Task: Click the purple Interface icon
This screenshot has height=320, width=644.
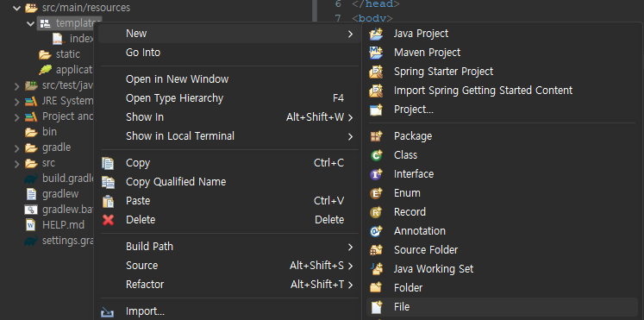Action: pyautogui.click(x=376, y=174)
